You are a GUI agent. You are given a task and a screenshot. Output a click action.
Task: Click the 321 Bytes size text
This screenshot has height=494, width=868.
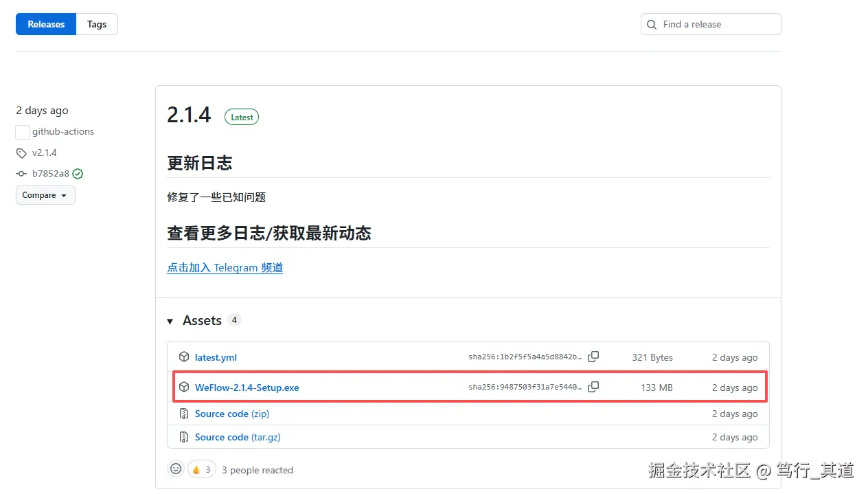point(652,357)
